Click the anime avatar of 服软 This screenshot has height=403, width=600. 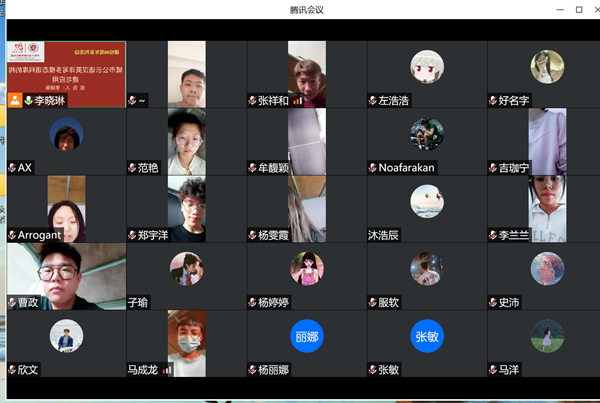(426, 268)
